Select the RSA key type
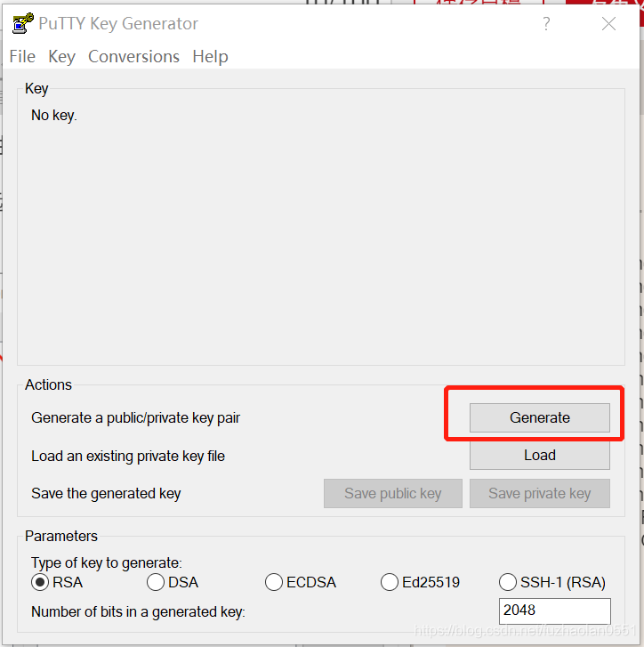This screenshot has width=644, height=647. coord(57,582)
